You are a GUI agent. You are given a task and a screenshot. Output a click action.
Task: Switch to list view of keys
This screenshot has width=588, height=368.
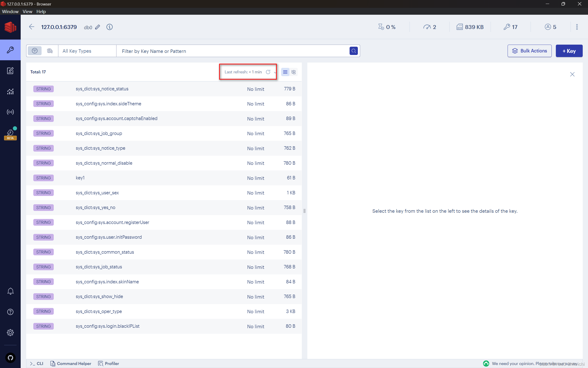(x=285, y=72)
